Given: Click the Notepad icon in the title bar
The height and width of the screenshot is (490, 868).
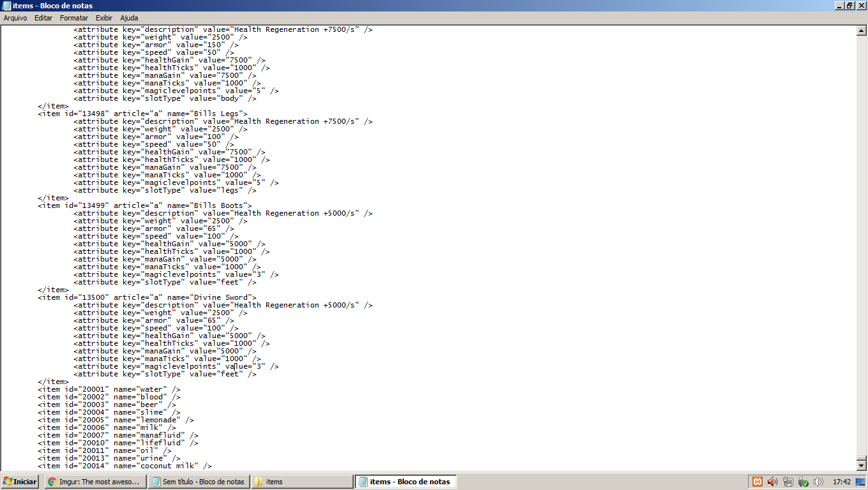Looking at the screenshot, I should coord(6,6).
